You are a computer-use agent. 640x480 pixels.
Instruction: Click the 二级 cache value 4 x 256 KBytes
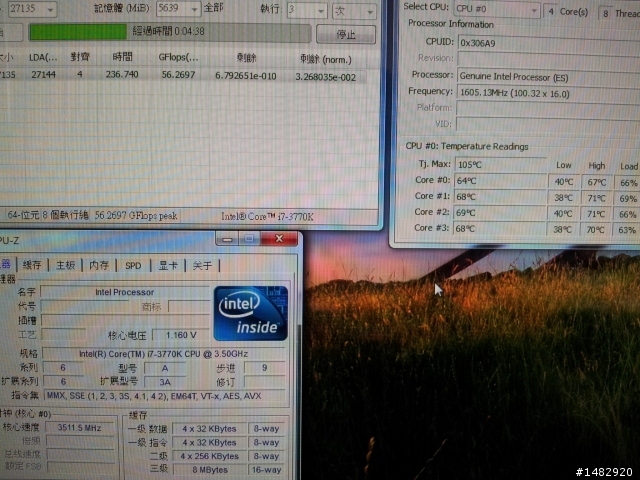(x=209, y=456)
